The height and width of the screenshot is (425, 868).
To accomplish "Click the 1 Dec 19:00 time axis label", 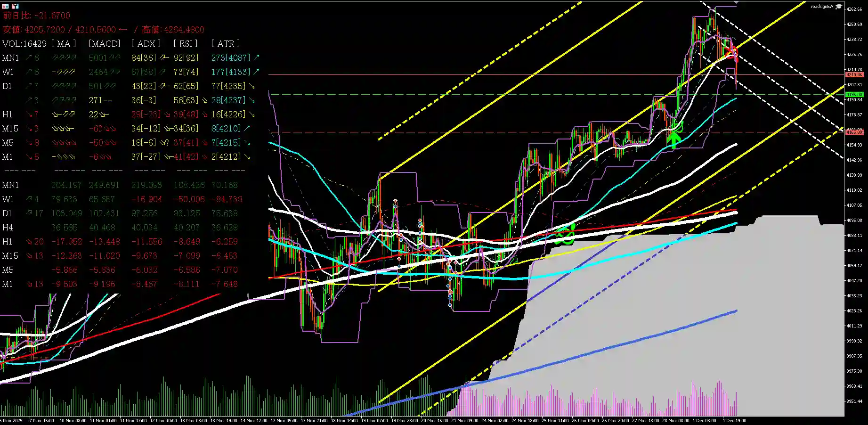I will pyautogui.click(x=735, y=420).
